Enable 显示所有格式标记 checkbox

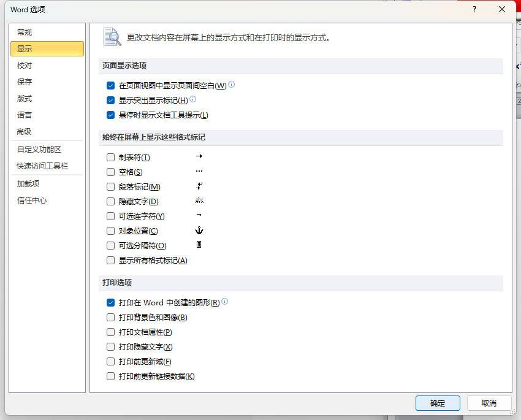[x=111, y=260]
